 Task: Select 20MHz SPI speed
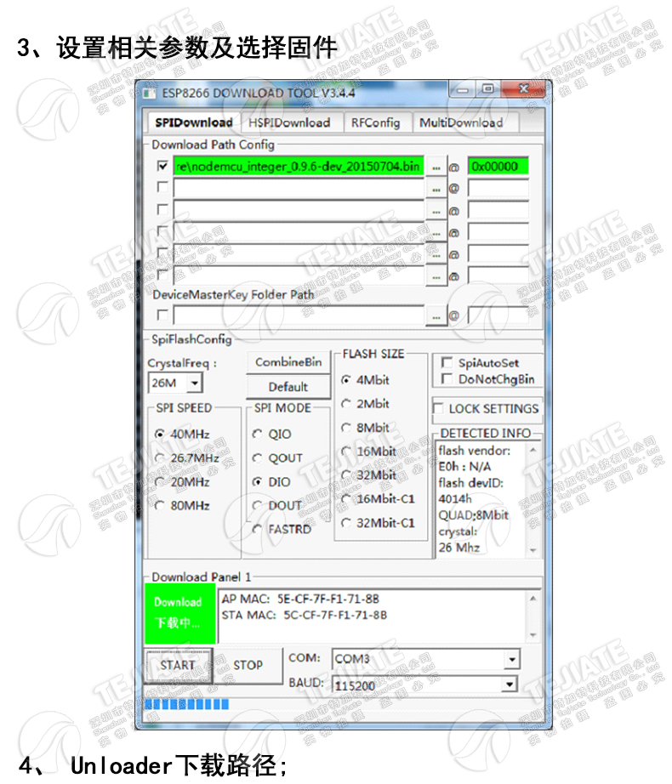(183, 482)
